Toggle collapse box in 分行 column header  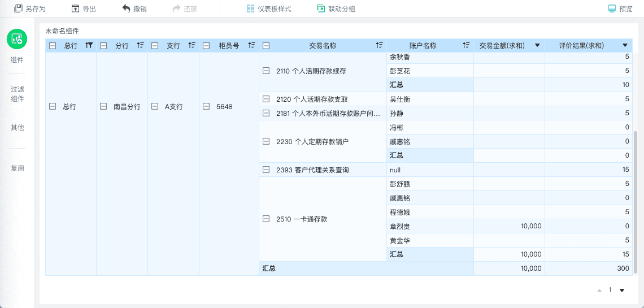click(103, 46)
